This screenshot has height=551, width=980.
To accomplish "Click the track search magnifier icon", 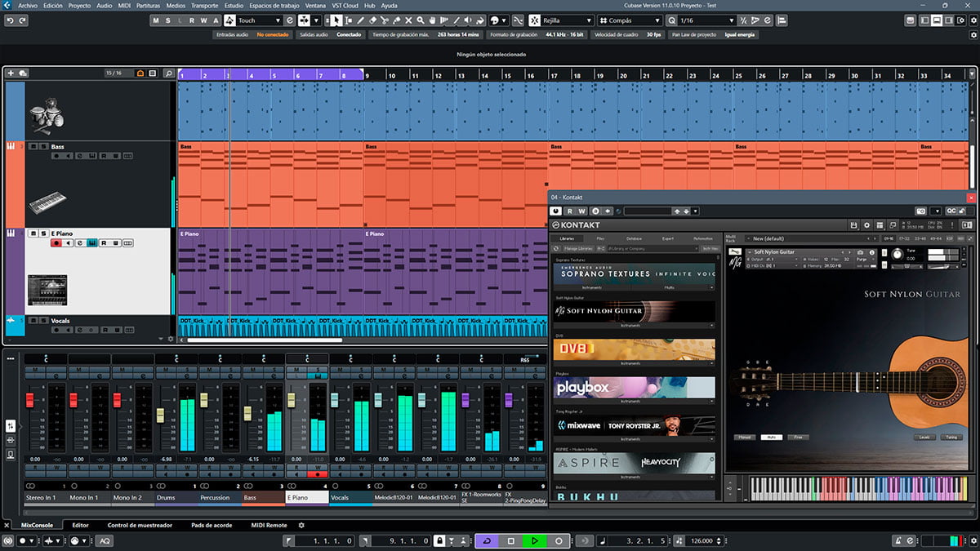I will (x=168, y=73).
